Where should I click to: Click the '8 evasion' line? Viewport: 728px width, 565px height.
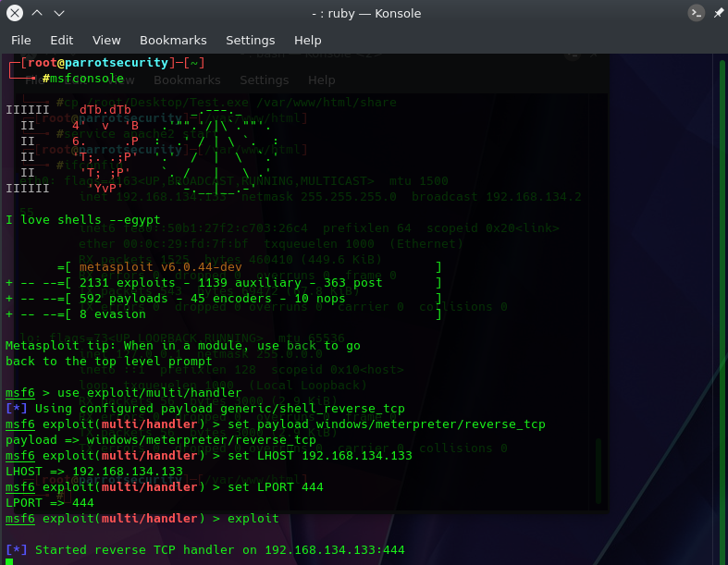[223, 314]
